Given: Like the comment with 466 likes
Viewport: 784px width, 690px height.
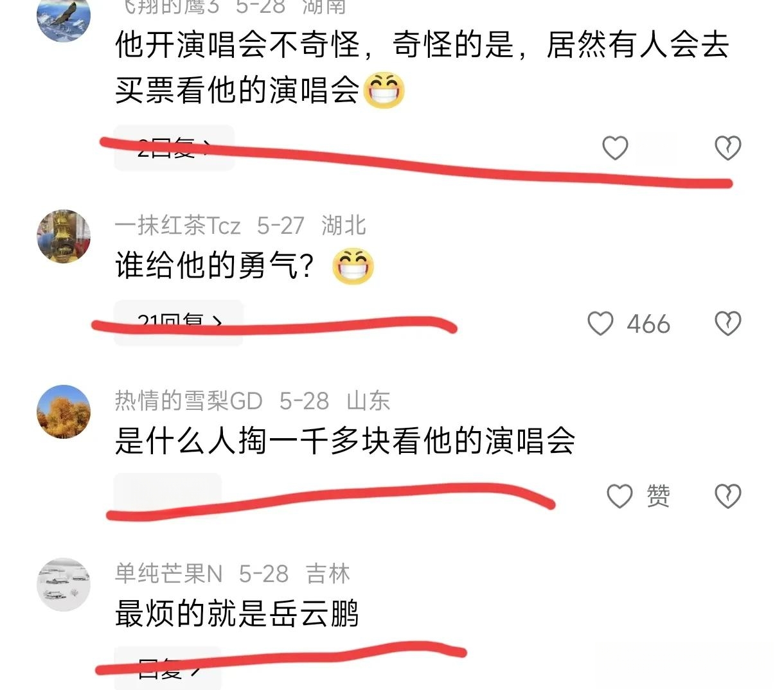Looking at the screenshot, I should 601,323.
